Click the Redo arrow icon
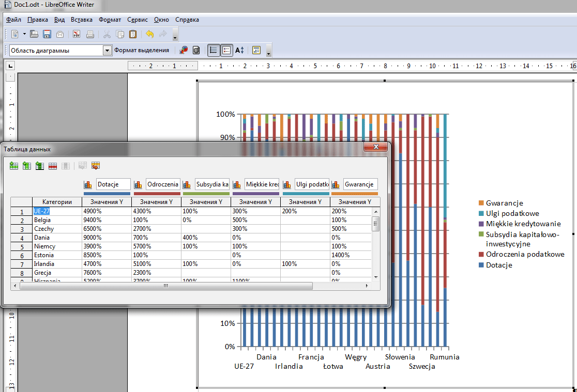Viewport: 577px width, 392px height. 163,34
